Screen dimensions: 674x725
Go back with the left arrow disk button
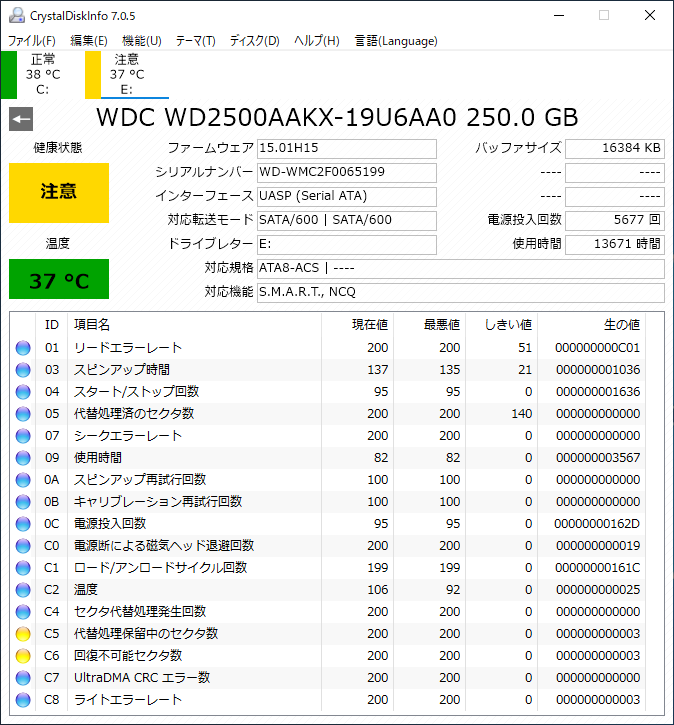click(21, 119)
